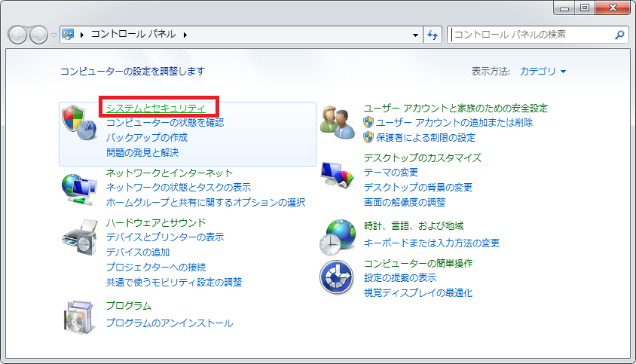This screenshot has width=636, height=364.
Task: Click the Programs disc box icon
Action: pyautogui.click(x=80, y=317)
